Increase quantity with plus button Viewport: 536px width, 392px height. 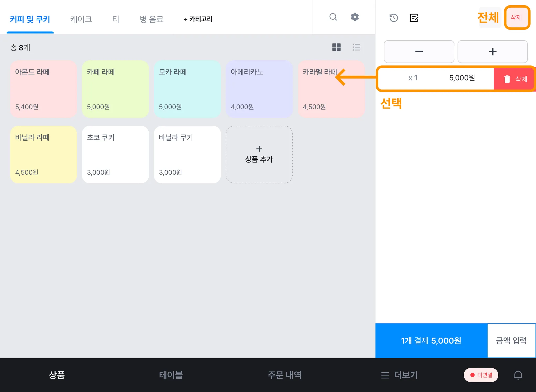(x=492, y=52)
